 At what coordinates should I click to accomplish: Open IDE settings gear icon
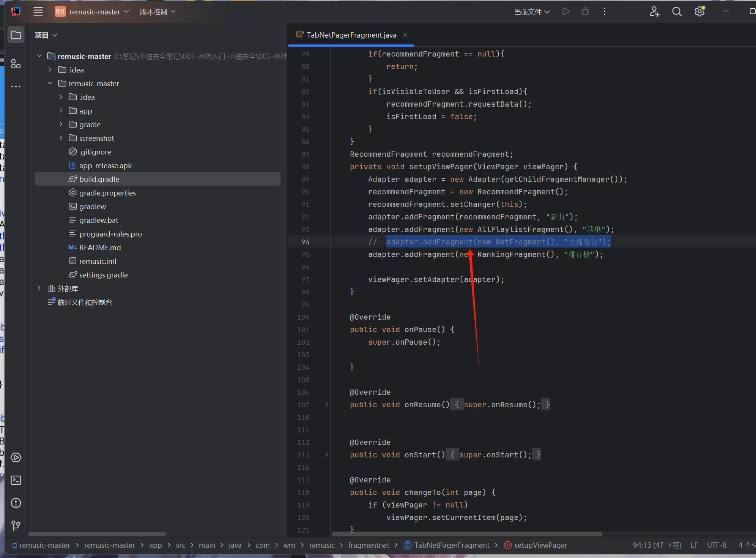[x=699, y=12]
